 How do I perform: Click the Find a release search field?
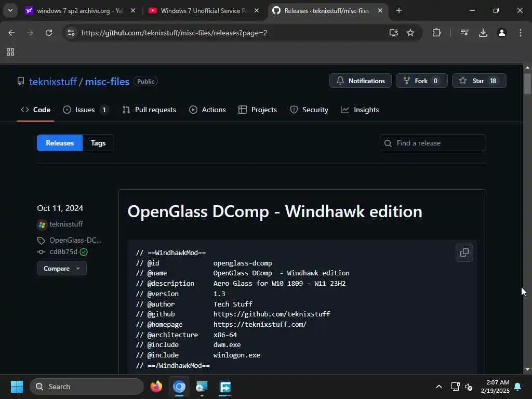(x=433, y=143)
